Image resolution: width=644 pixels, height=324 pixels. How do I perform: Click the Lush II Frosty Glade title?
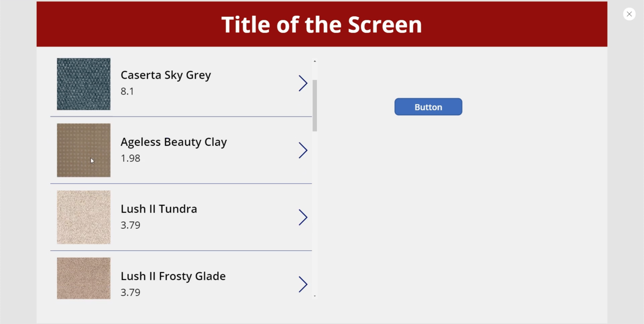click(x=173, y=276)
